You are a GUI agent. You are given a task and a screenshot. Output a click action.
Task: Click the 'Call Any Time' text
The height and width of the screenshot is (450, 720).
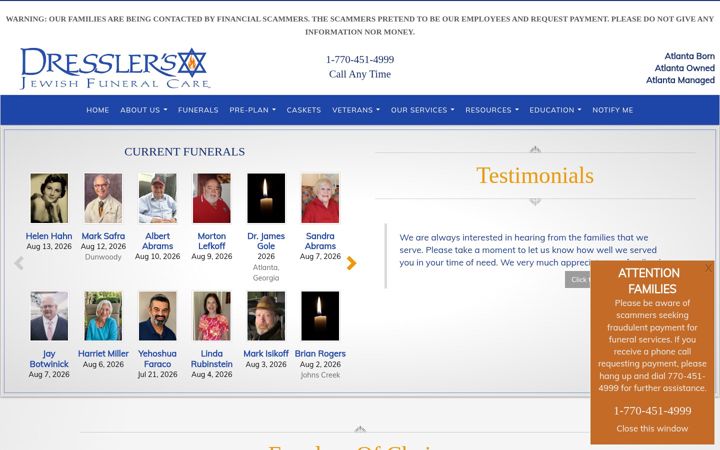coord(360,74)
